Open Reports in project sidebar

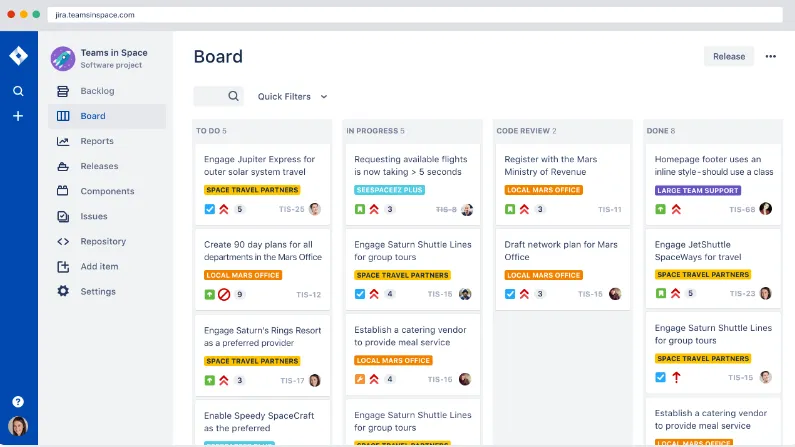tap(107, 141)
